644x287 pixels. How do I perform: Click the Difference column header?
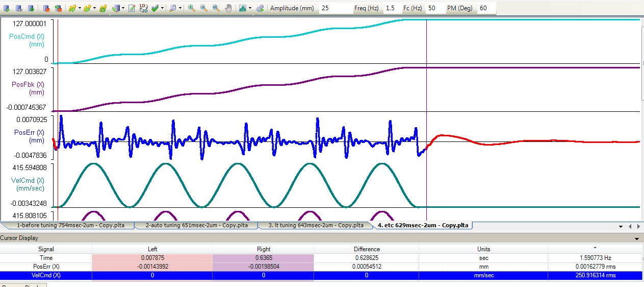pyautogui.click(x=367, y=249)
